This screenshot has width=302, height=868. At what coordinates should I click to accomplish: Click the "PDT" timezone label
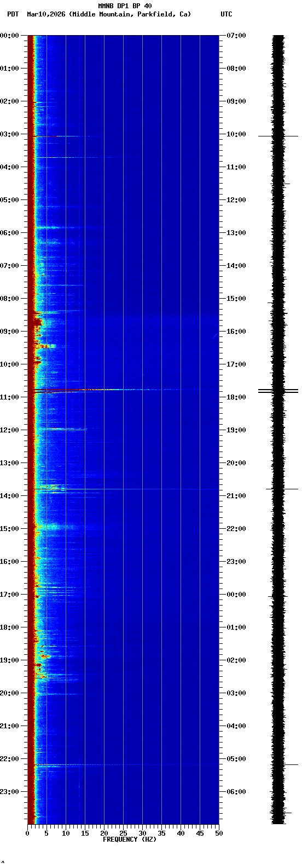click(x=13, y=14)
